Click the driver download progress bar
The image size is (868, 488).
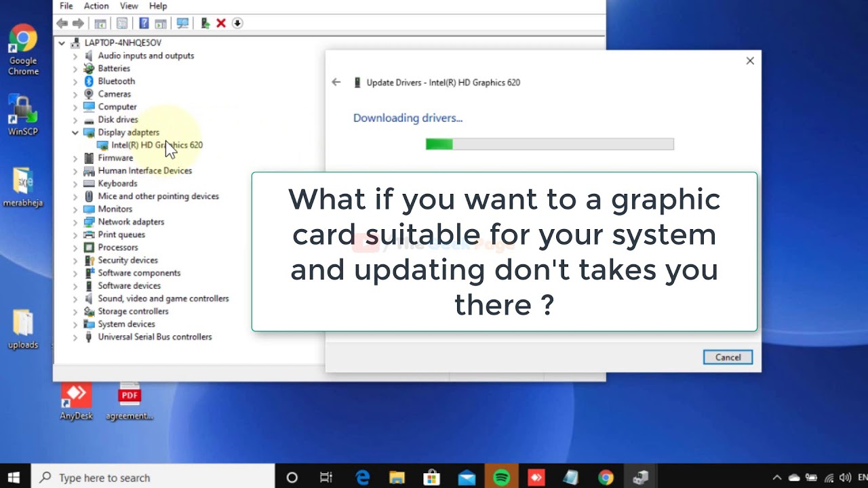point(550,144)
